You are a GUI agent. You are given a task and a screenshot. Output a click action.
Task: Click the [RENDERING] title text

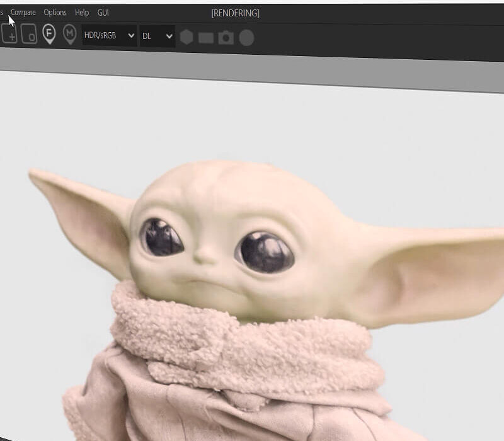coord(235,13)
